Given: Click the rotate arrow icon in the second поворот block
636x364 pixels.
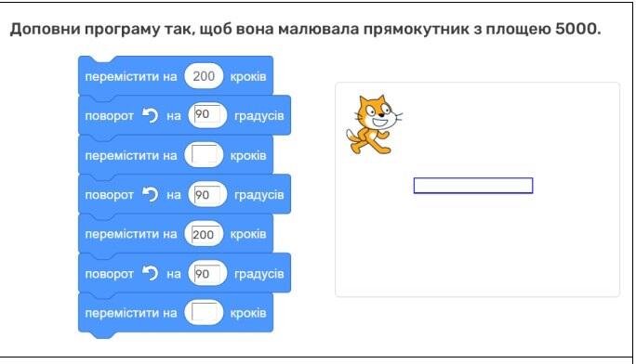Looking at the screenshot, I should [x=150, y=195].
